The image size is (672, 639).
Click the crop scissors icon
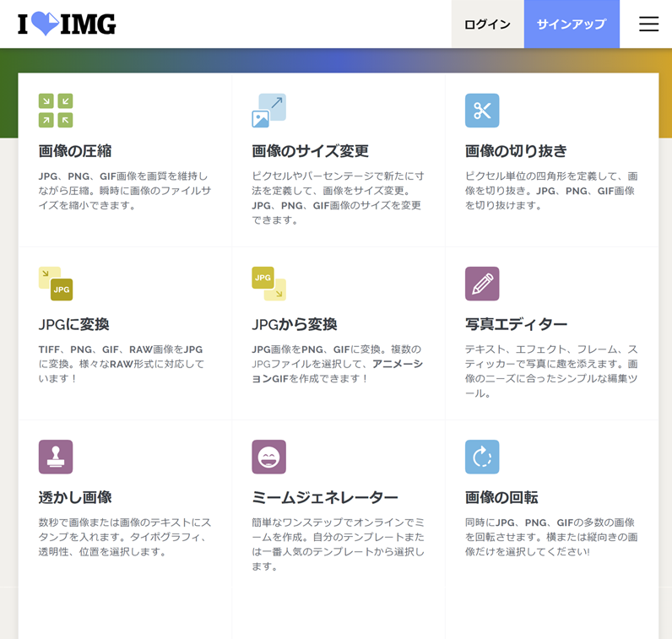click(x=482, y=111)
